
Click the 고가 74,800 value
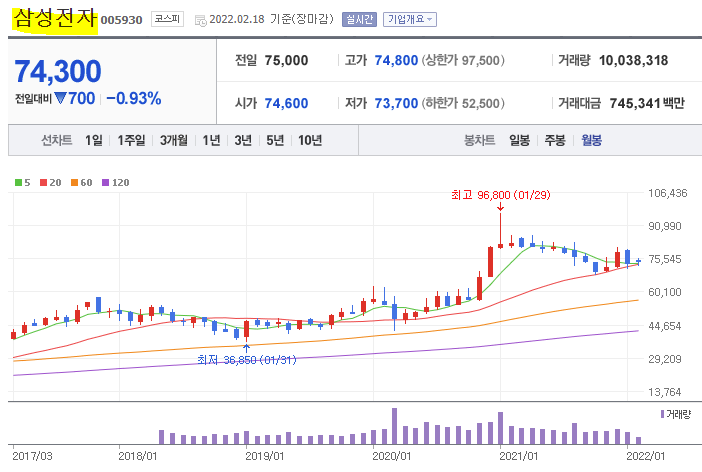[396, 60]
